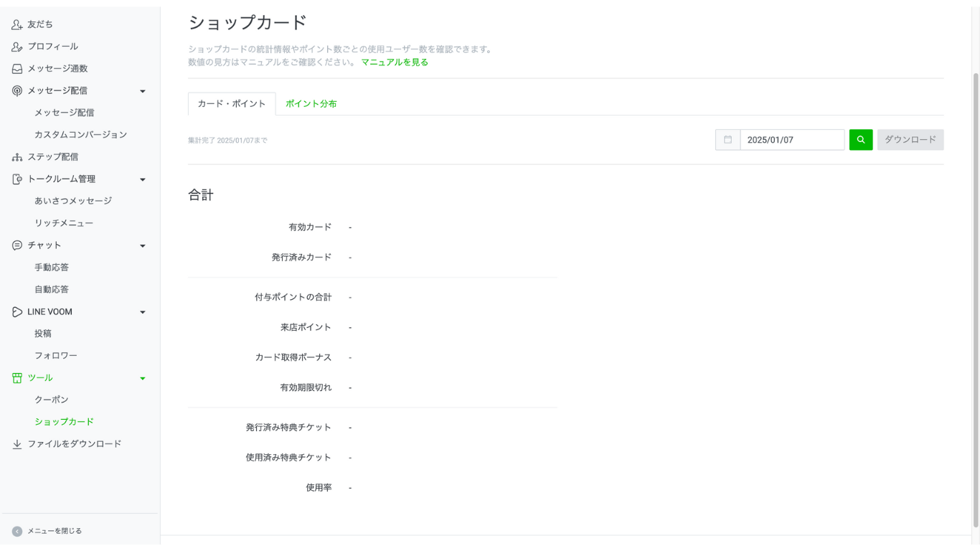Click the collapse arrow icon beside メニューを閉じる
980x551 pixels.
point(17,532)
